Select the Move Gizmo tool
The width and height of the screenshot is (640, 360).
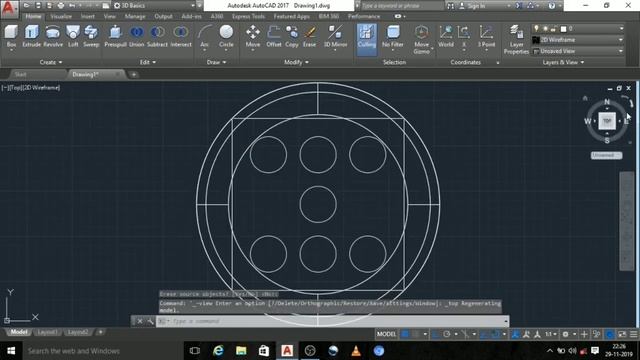point(421,39)
